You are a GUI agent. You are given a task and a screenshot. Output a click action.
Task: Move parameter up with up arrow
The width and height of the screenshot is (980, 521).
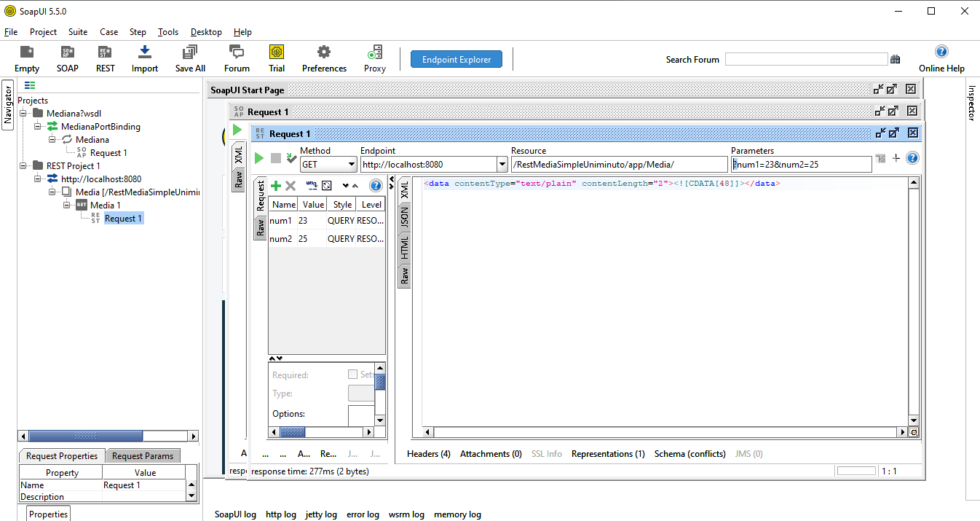coord(355,186)
